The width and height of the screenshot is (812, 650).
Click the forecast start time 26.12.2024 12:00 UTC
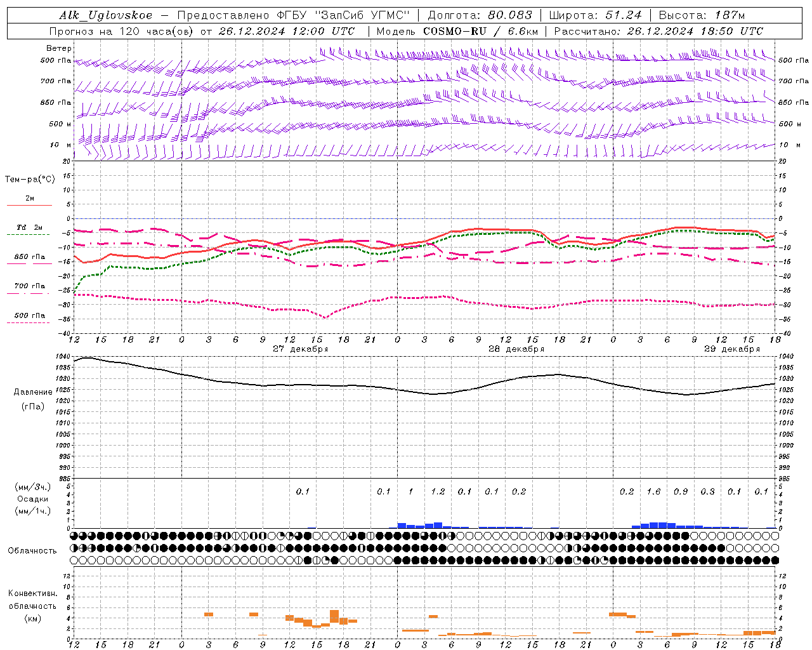(287, 31)
